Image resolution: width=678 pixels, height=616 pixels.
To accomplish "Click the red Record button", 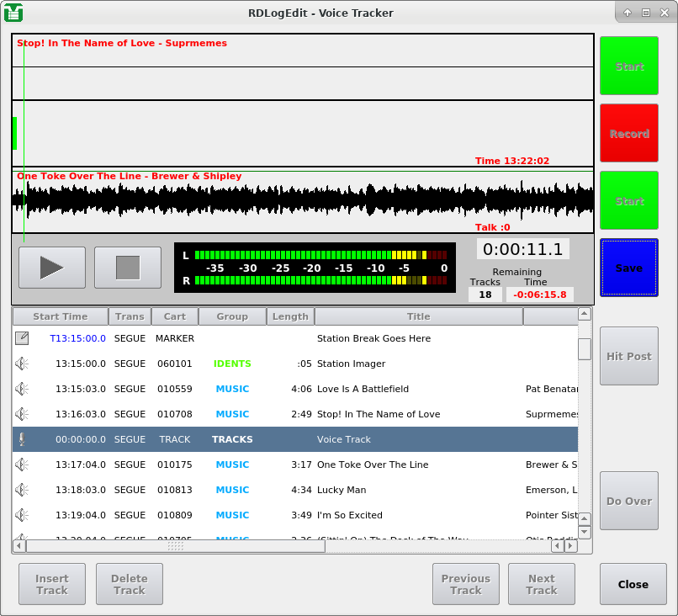I will click(x=629, y=133).
